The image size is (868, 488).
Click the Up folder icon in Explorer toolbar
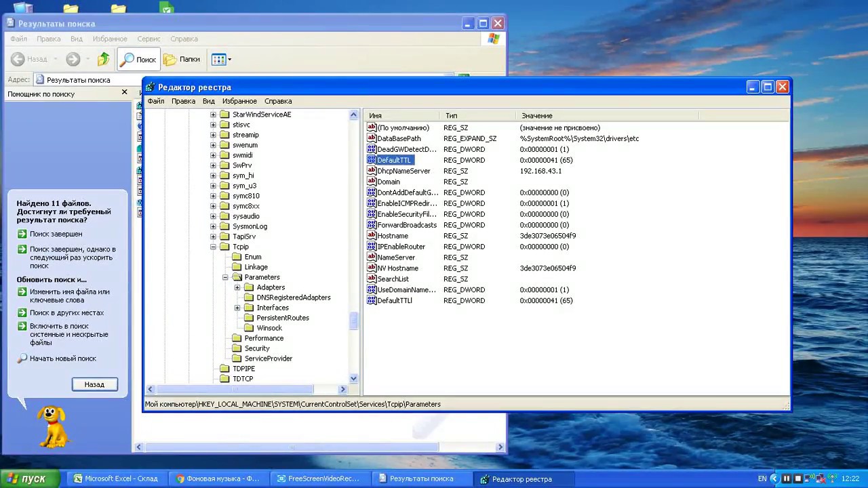point(103,60)
